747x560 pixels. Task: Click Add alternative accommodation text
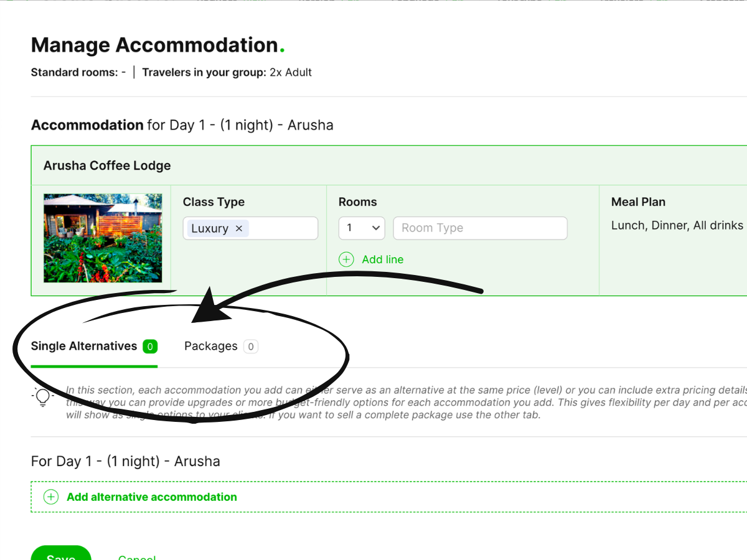click(x=152, y=497)
